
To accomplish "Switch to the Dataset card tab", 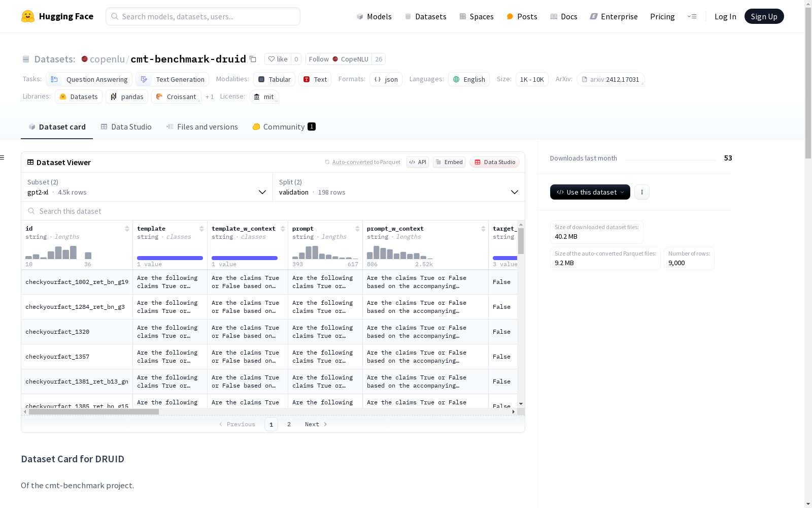I will (x=57, y=127).
